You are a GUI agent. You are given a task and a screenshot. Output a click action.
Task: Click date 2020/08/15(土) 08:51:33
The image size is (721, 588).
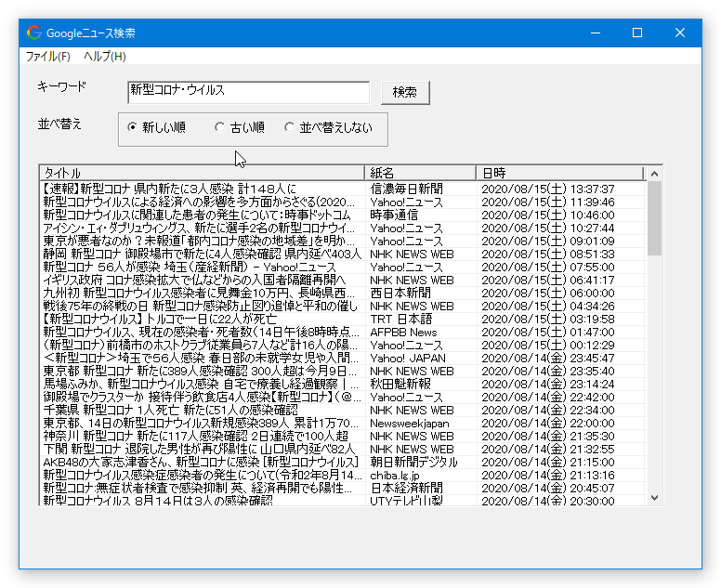pos(548,254)
